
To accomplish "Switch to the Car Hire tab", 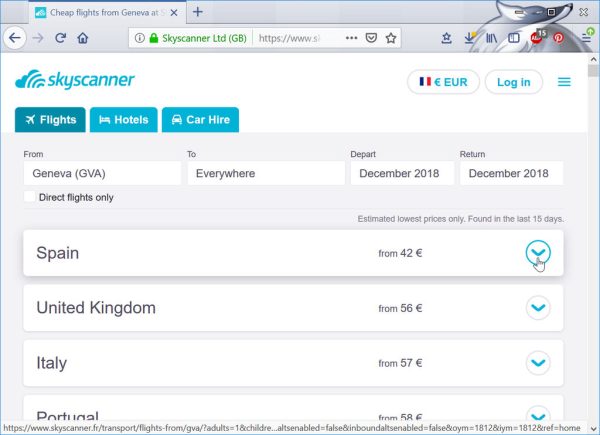I will (x=201, y=120).
